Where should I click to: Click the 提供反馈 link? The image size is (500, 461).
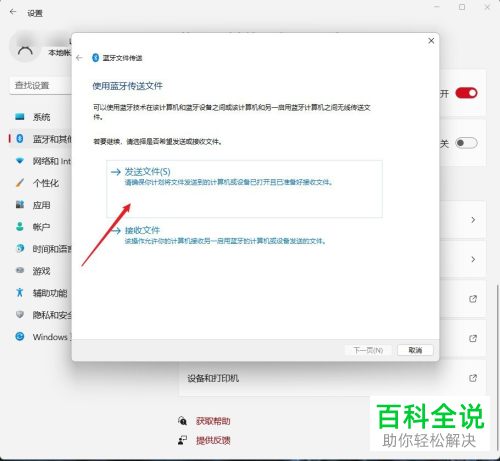[x=213, y=440]
